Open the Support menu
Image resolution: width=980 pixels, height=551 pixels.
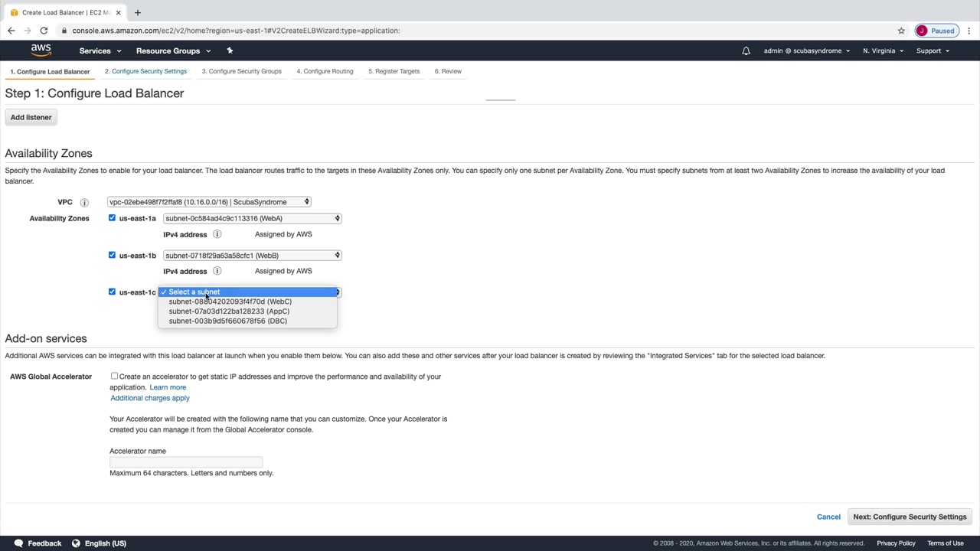[x=933, y=51]
